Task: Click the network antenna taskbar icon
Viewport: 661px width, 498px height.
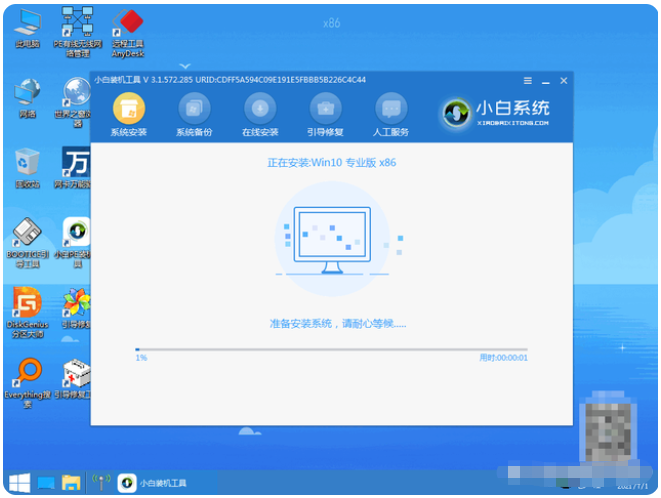Action: (101, 483)
